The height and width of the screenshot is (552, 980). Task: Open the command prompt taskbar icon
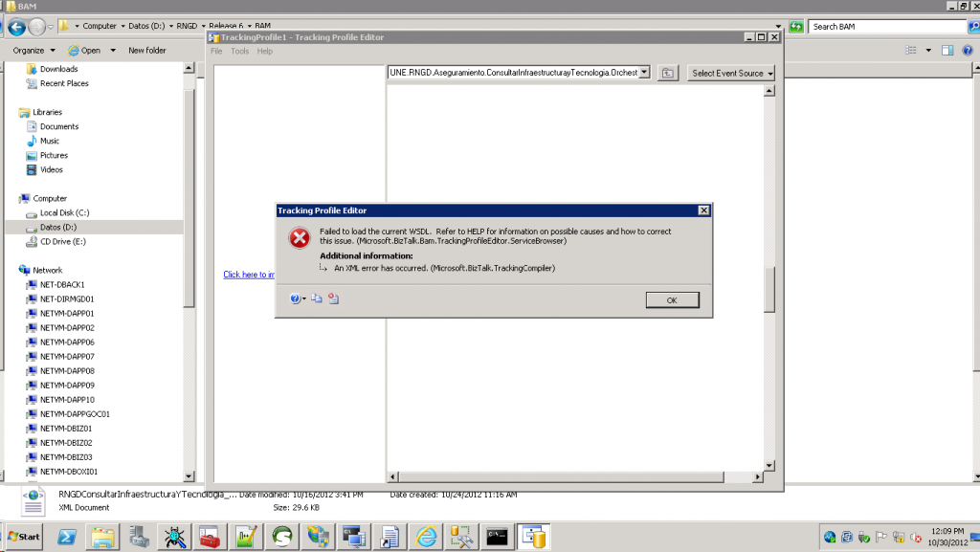(496, 537)
